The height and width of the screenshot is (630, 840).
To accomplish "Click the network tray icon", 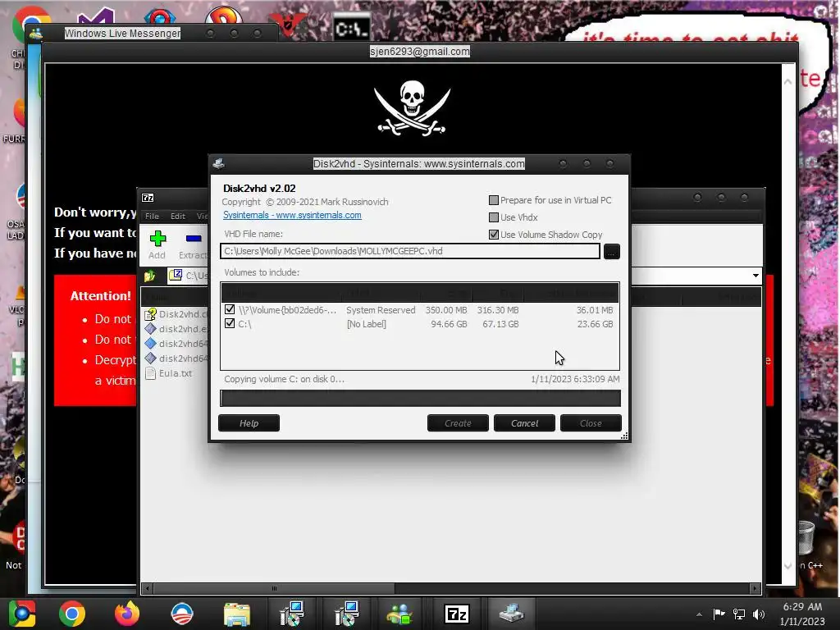I will tap(739, 614).
